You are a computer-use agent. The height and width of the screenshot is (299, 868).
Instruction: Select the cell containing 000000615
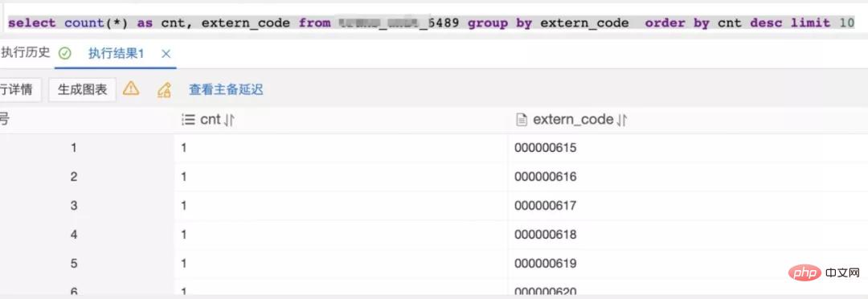click(x=687, y=148)
